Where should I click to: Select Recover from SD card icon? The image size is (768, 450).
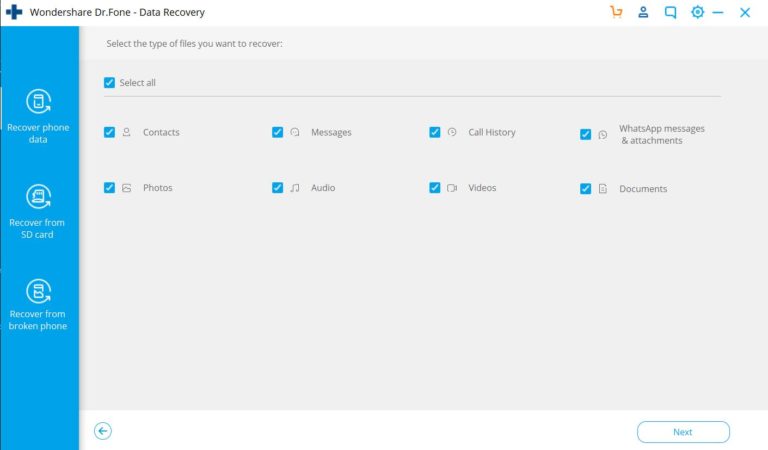point(38,196)
